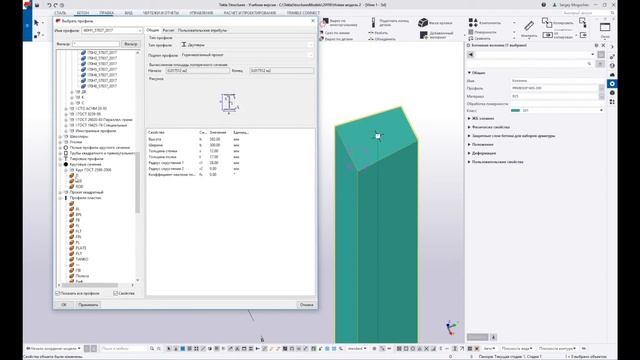640x360 pixels.
Task: Click the Копировать ribbon icon
Action: pyautogui.click(x=547, y=21)
